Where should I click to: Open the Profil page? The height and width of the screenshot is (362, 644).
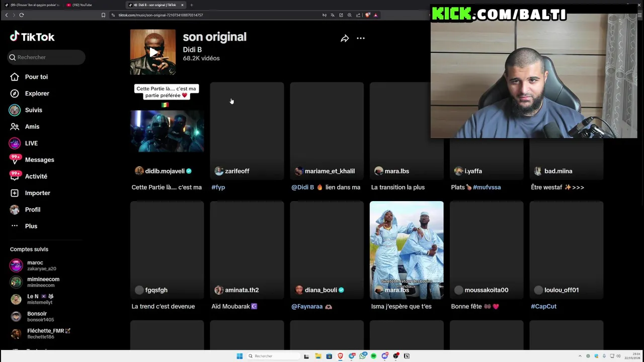coord(25,210)
